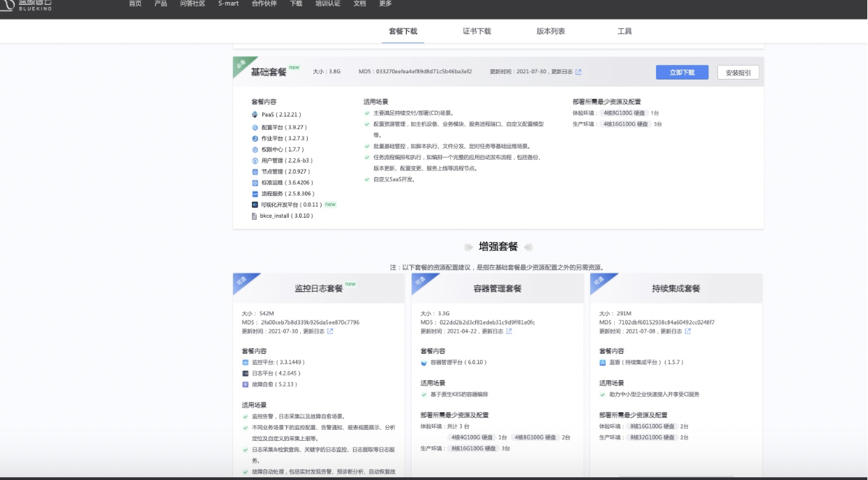Click 基础套餐 4核8G100G 硬盘 config tag

tap(624, 113)
